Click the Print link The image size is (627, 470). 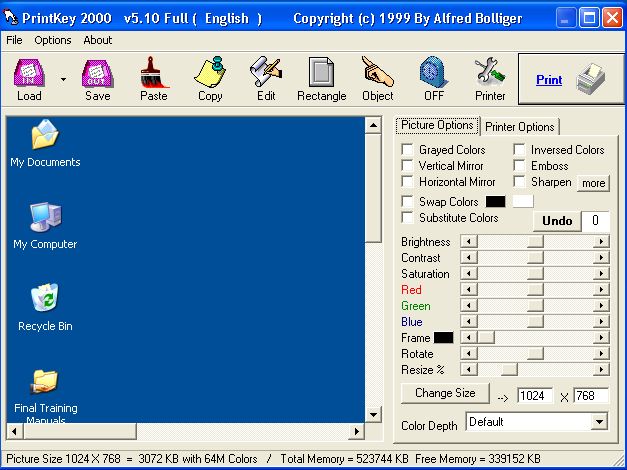tap(549, 80)
